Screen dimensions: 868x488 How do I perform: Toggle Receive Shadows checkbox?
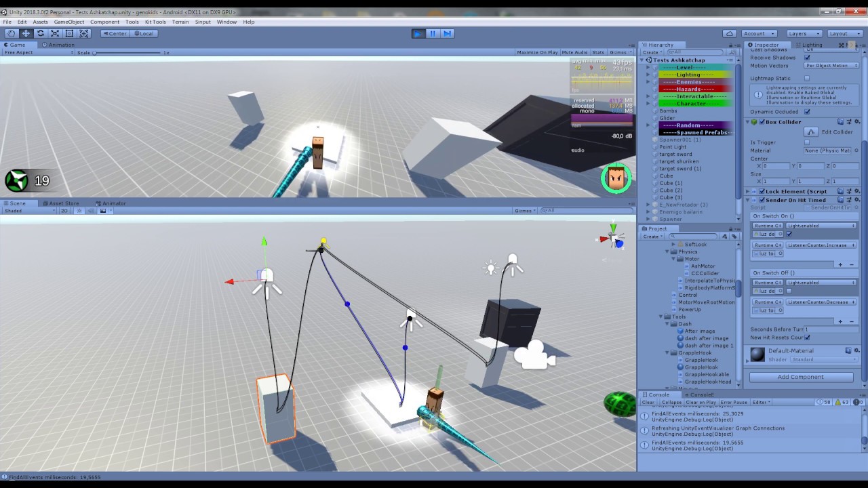point(807,58)
